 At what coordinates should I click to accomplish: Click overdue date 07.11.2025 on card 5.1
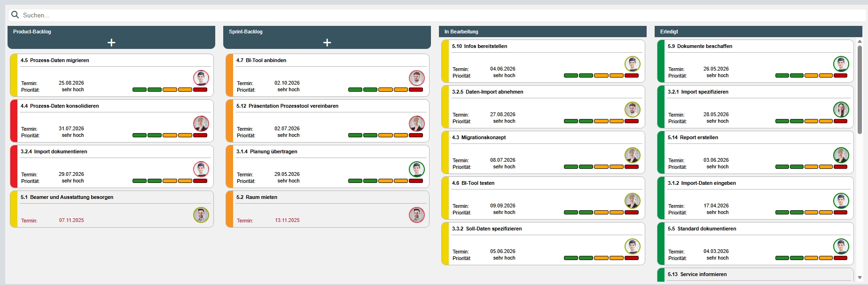[71, 220]
